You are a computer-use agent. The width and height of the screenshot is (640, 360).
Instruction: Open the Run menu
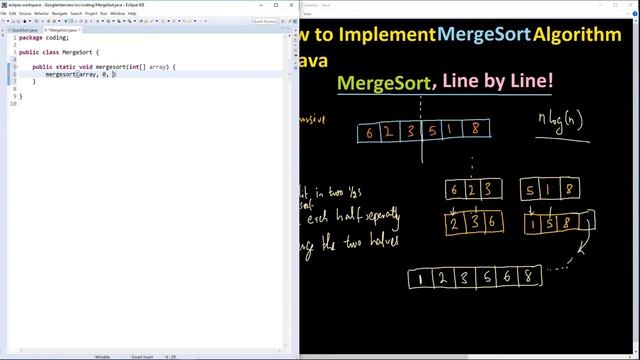coord(104,13)
